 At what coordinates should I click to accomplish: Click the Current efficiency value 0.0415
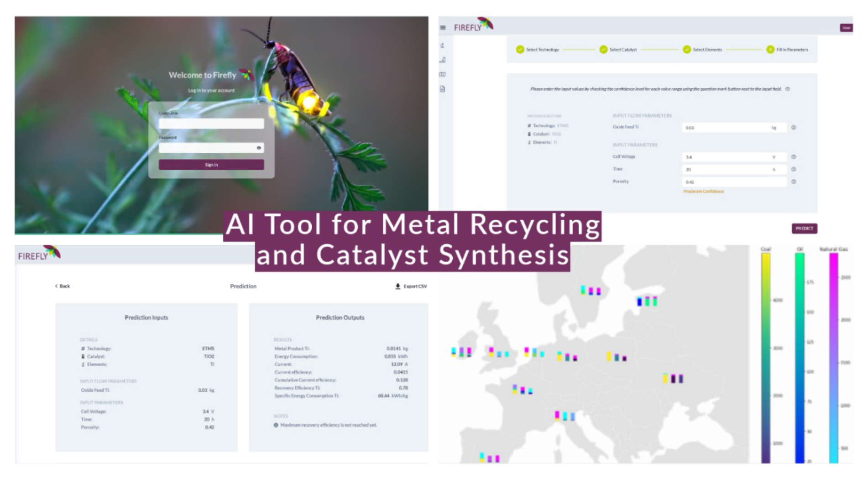pyautogui.click(x=401, y=372)
